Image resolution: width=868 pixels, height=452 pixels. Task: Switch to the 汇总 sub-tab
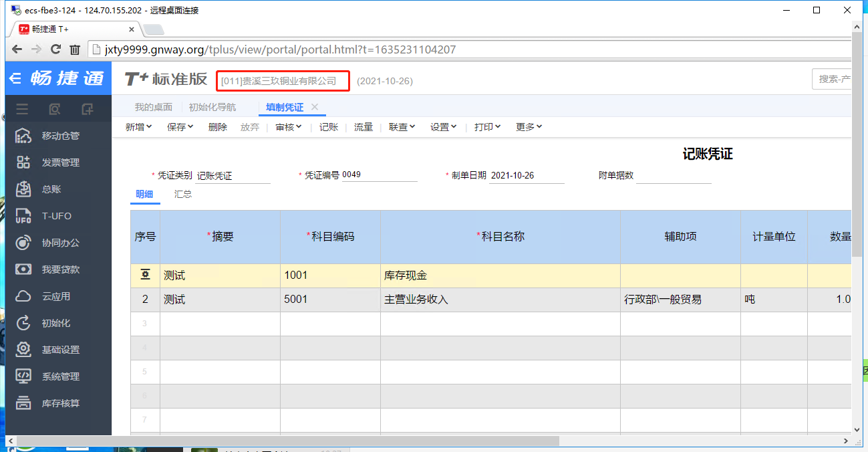(x=183, y=194)
